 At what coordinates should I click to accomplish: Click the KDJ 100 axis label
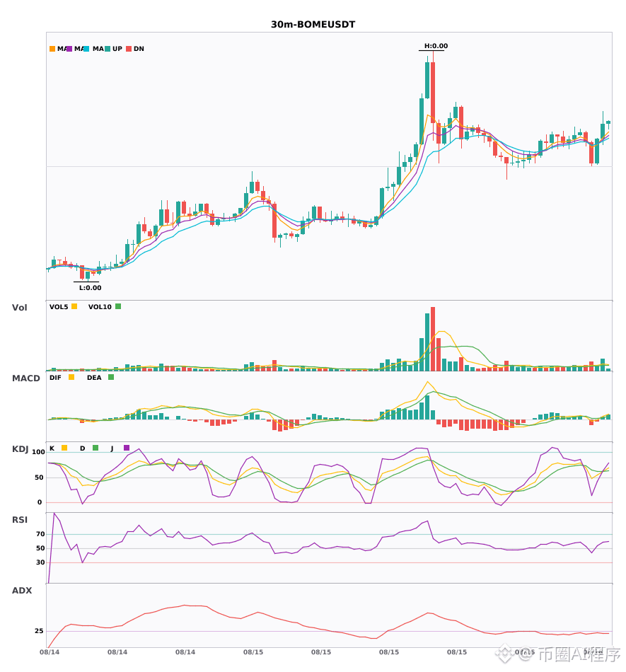39,452
